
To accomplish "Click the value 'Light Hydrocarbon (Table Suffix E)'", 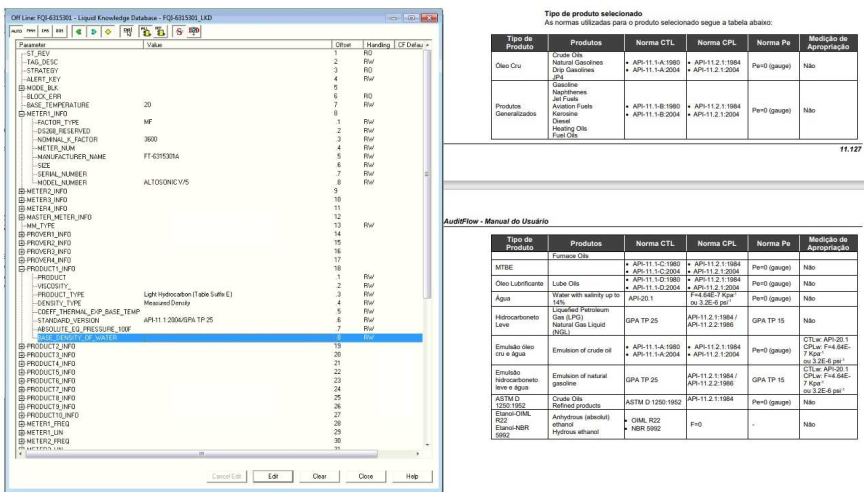I will tap(188, 295).
